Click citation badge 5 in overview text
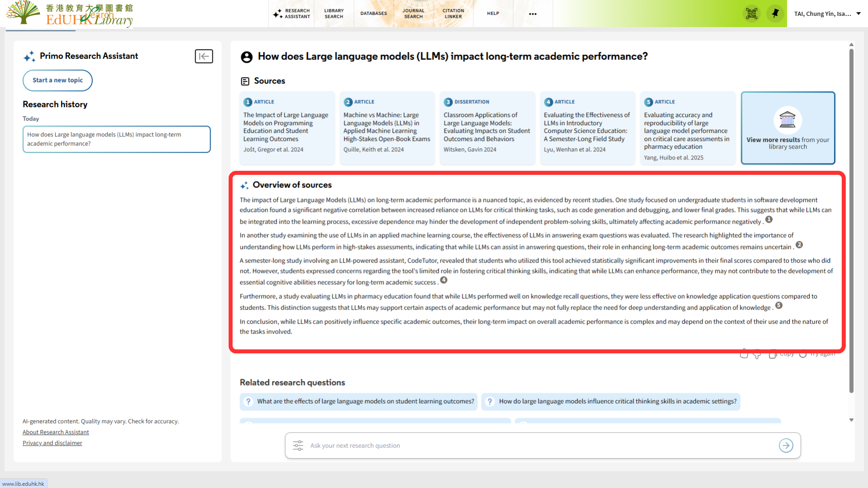This screenshot has height=488, width=868. pyautogui.click(x=779, y=305)
